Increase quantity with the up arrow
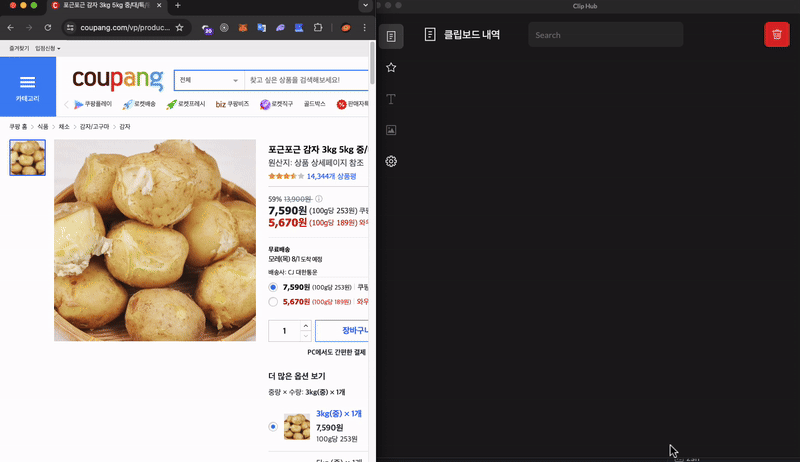800x462 pixels. (x=306, y=325)
